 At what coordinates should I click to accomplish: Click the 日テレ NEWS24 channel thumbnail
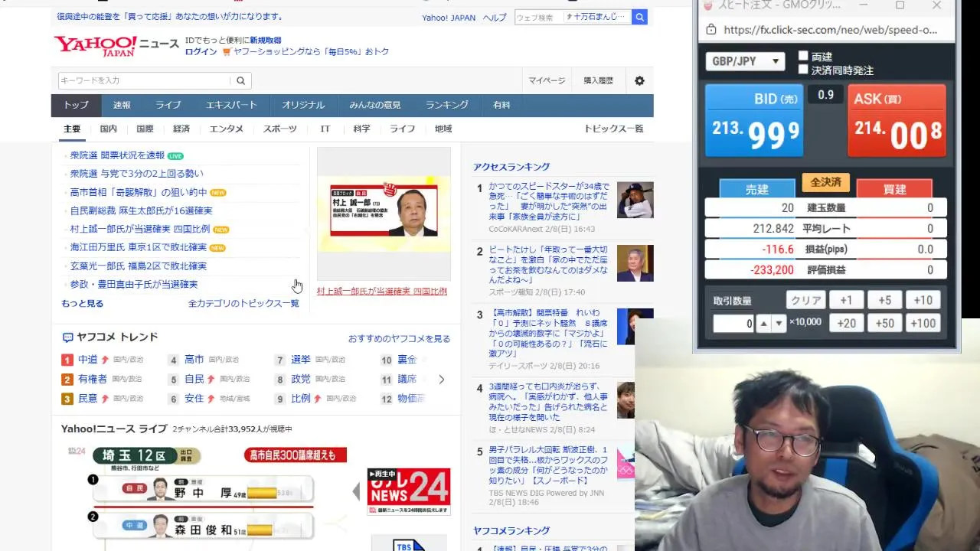point(409,491)
